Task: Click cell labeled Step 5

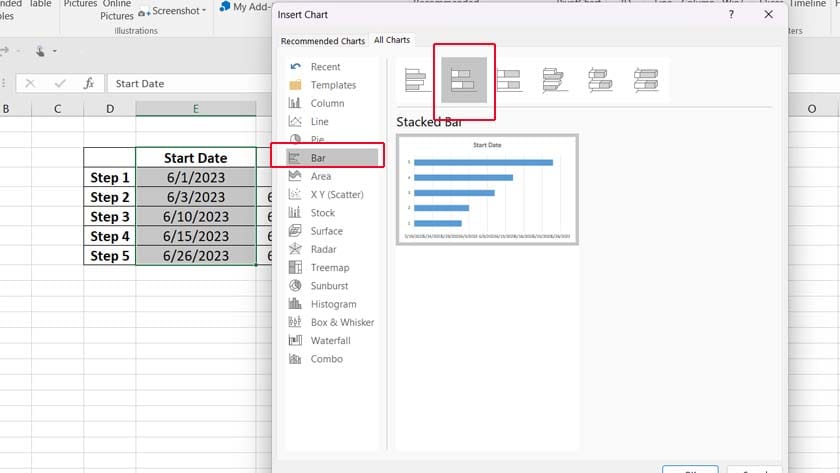Action: (x=110, y=256)
